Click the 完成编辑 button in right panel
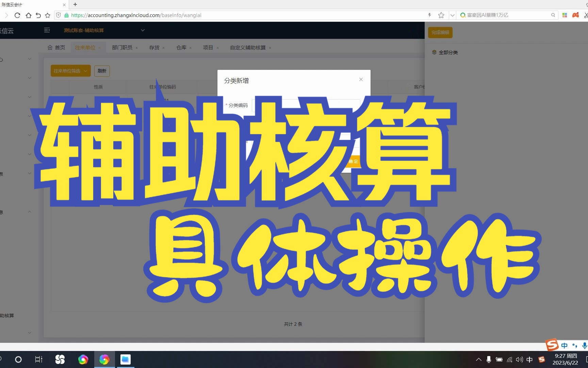The height and width of the screenshot is (368, 588). point(440,32)
